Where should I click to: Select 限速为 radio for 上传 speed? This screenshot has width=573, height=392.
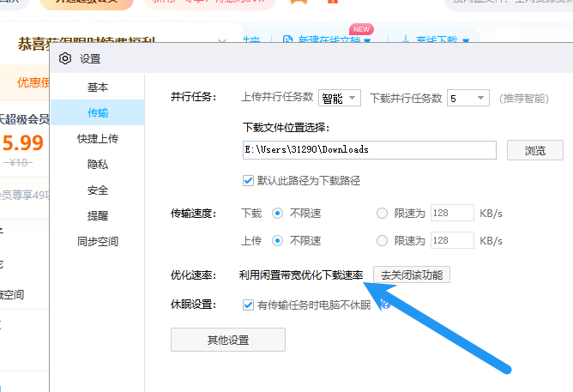382,241
